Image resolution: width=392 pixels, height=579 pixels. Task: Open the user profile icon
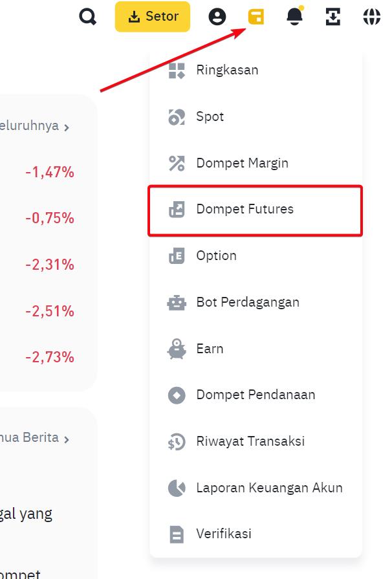tap(217, 17)
